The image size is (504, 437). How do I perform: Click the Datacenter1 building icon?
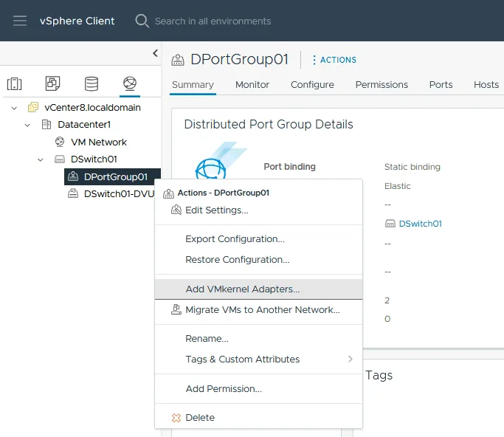tap(46, 125)
